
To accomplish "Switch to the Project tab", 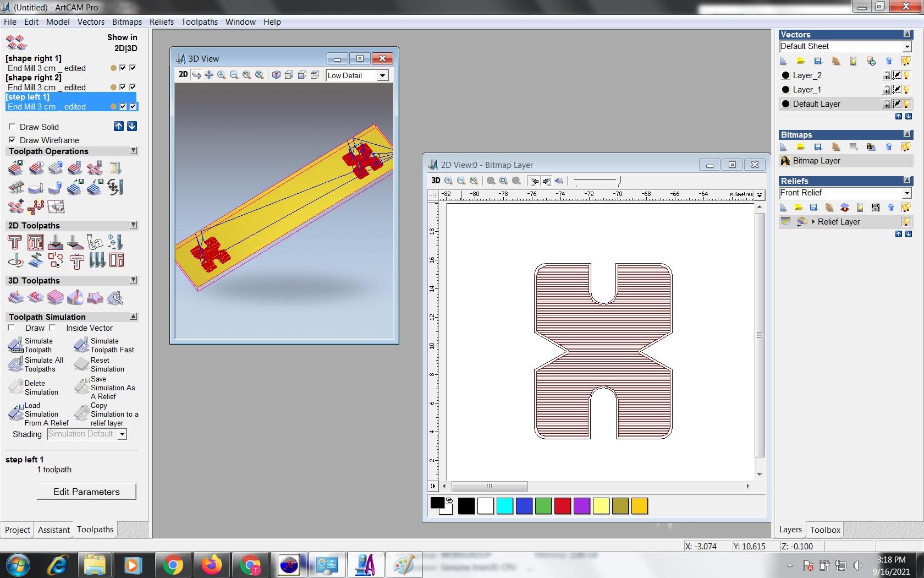I will (x=18, y=530).
